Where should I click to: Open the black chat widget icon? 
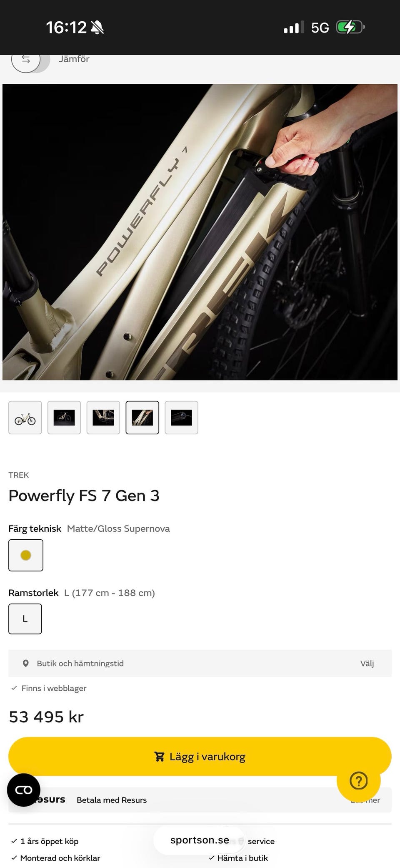[x=24, y=790]
